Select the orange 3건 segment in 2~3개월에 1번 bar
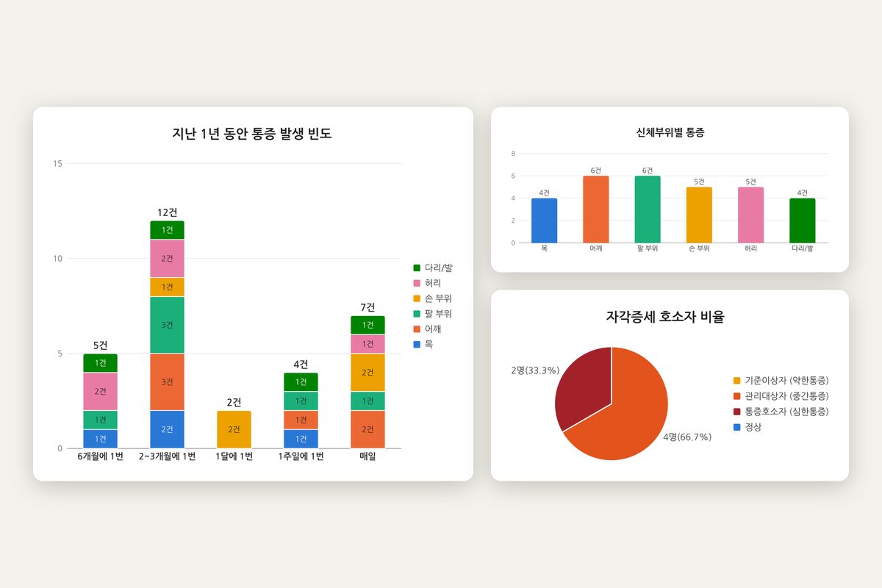The height and width of the screenshot is (588, 882). [x=167, y=382]
